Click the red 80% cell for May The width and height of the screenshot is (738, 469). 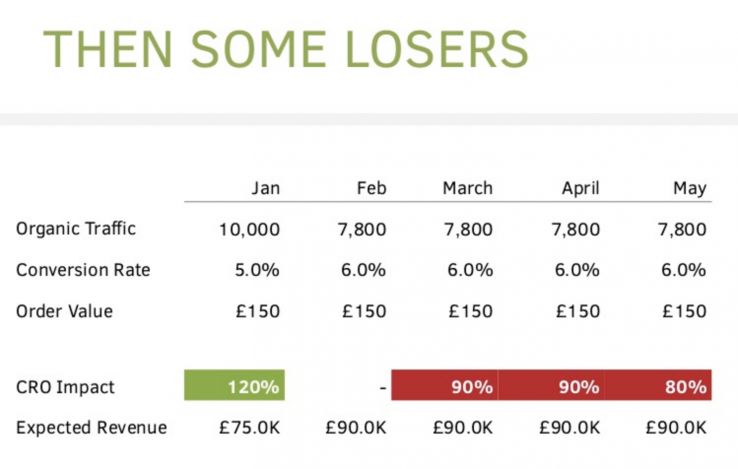coord(657,386)
